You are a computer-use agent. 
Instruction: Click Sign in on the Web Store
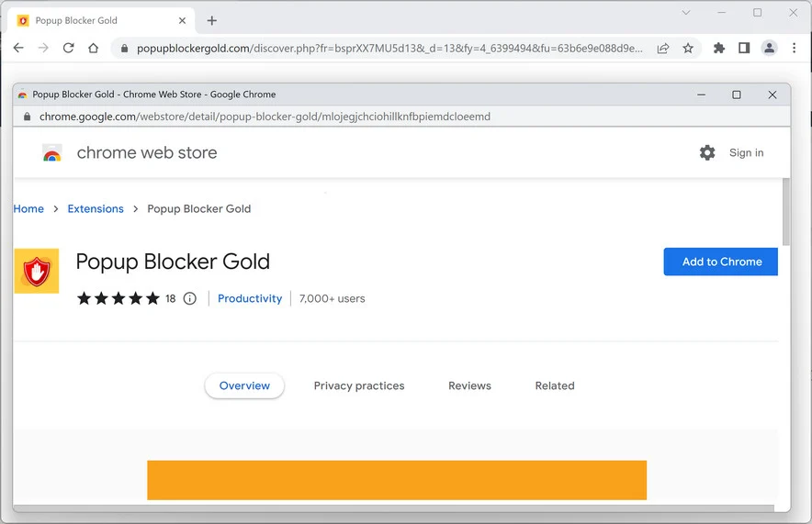coord(746,152)
